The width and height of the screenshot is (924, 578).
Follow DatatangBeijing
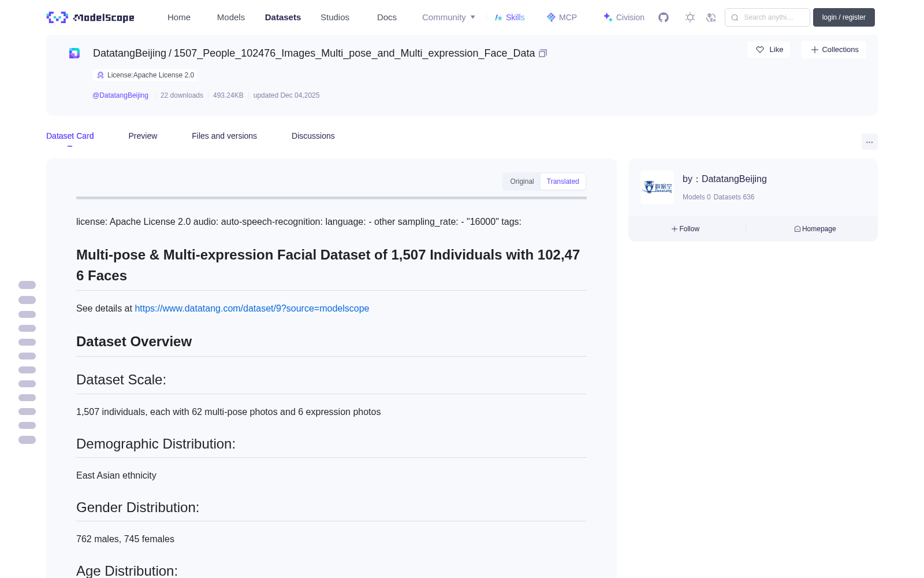click(x=685, y=229)
